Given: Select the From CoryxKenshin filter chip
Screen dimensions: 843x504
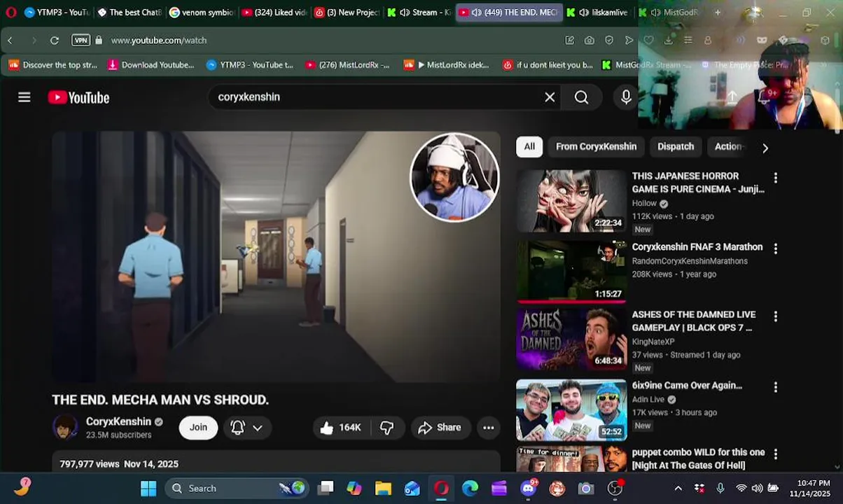Looking at the screenshot, I should tap(596, 146).
